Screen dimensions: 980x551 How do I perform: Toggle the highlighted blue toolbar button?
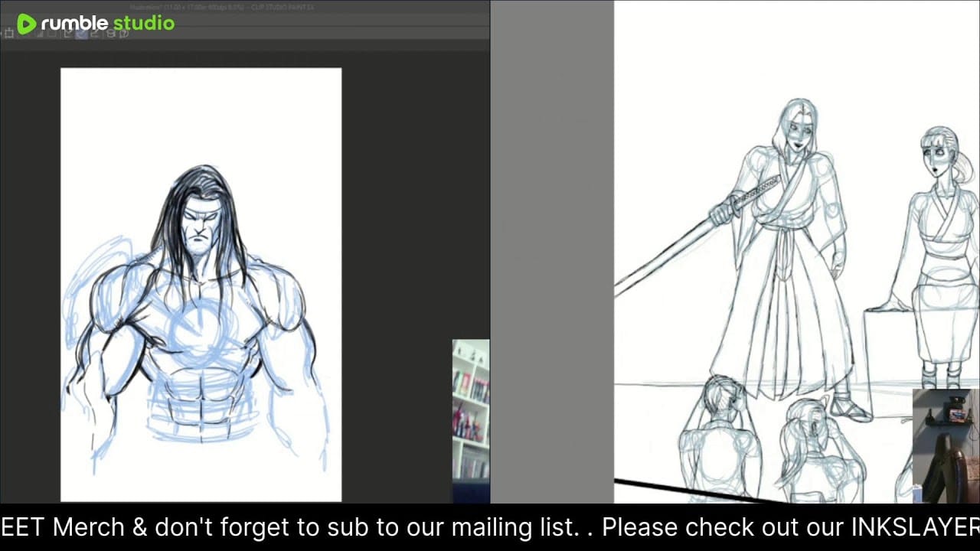click(82, 34)
